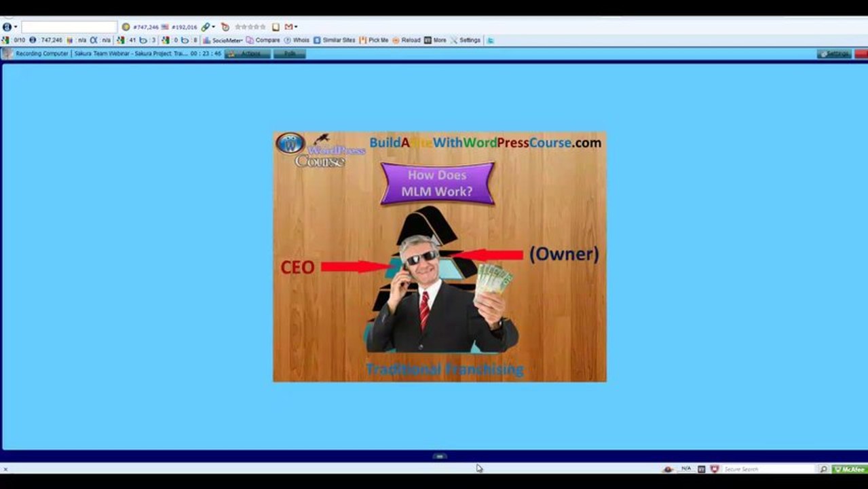Click the search magnifier button in status bar
Image resolution: width=868 pixels, height=489 pixels.
[x=824, y=469]
